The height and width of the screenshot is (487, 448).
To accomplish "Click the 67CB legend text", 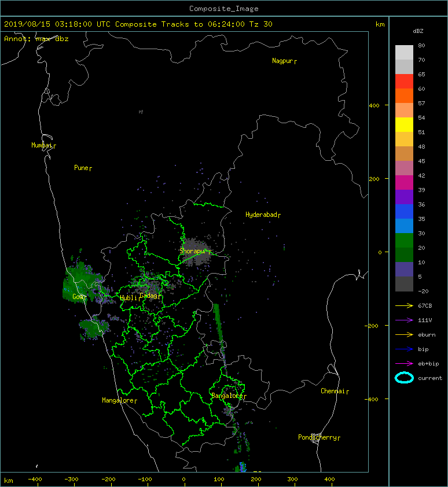I will [425, 305].
